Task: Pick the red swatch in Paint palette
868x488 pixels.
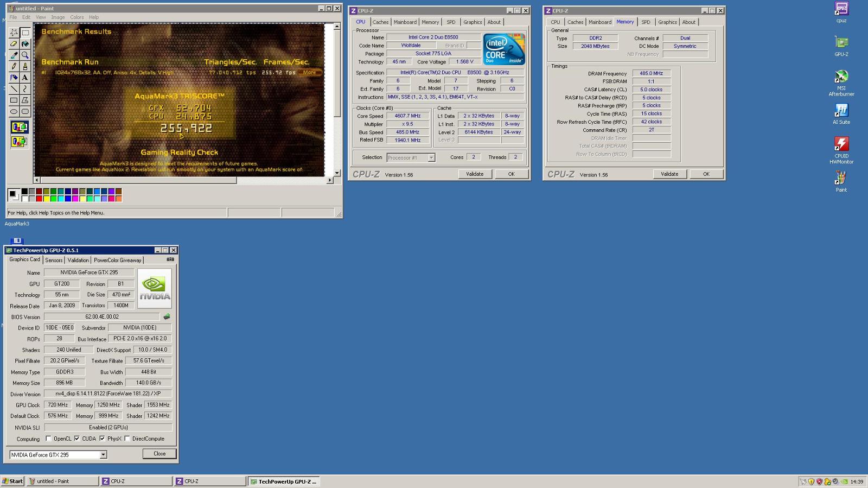Action: click(39, 199)
